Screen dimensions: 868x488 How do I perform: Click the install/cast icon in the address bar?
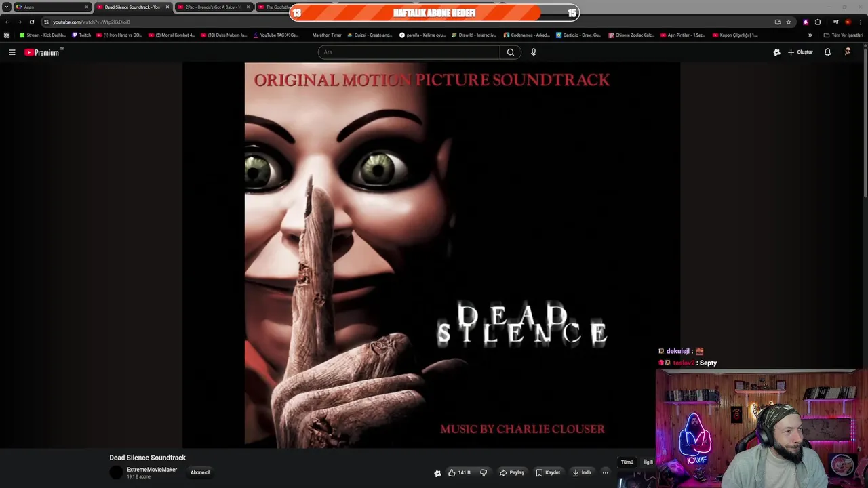[777, 22]
